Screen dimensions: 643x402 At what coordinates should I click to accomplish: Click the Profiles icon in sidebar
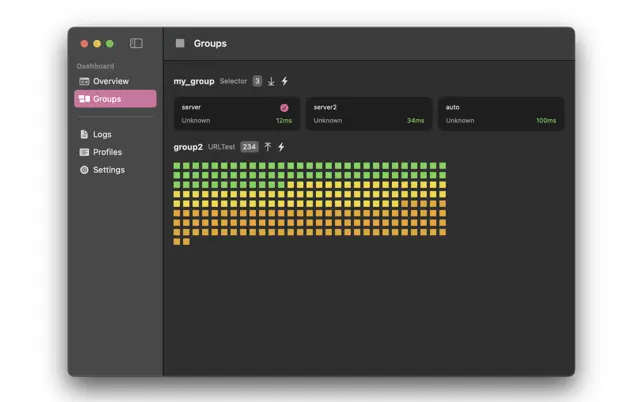pyautogui.click(x=85, y=152)
